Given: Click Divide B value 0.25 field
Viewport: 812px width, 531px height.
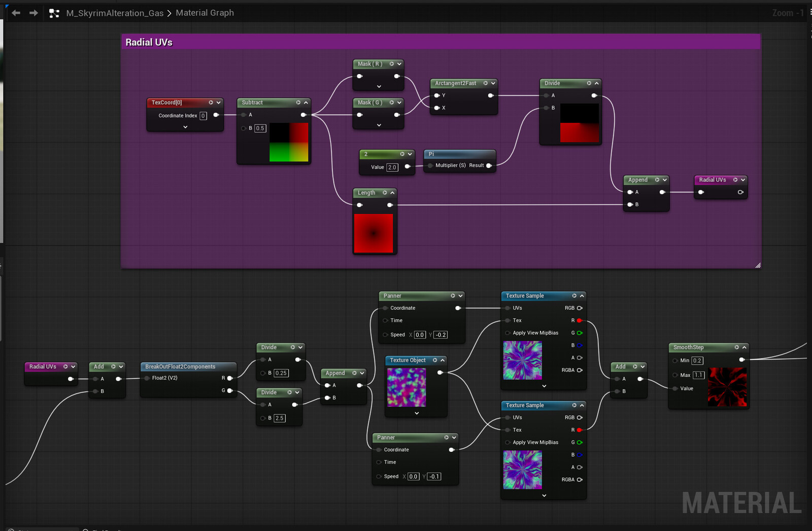Looking at the screenshot, I should 281,373.
